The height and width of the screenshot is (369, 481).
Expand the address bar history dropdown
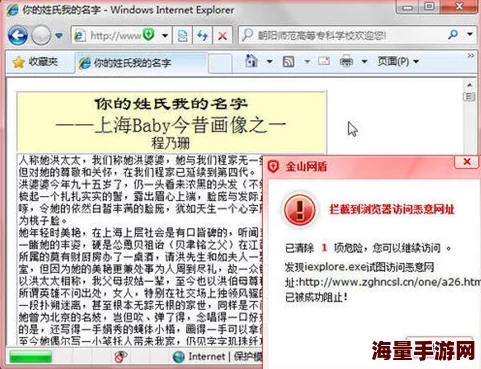(165, 35)
